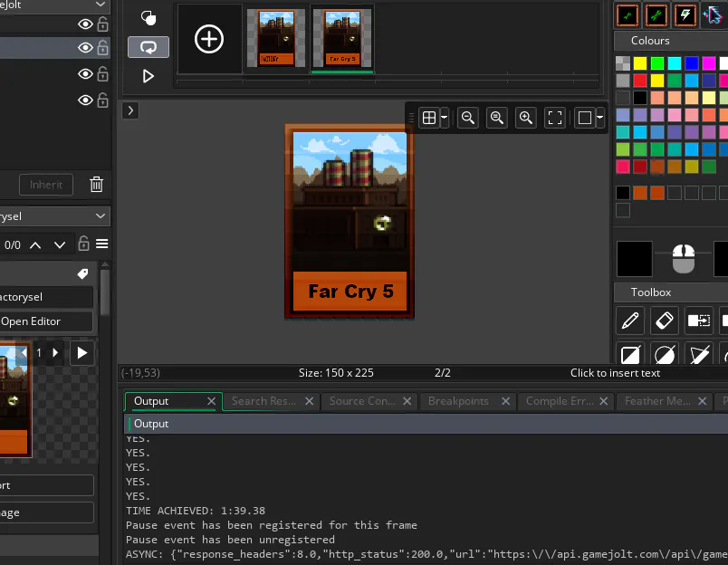Play the sprite preview
The width and height of the screenshot is (728, 565).
81,353
